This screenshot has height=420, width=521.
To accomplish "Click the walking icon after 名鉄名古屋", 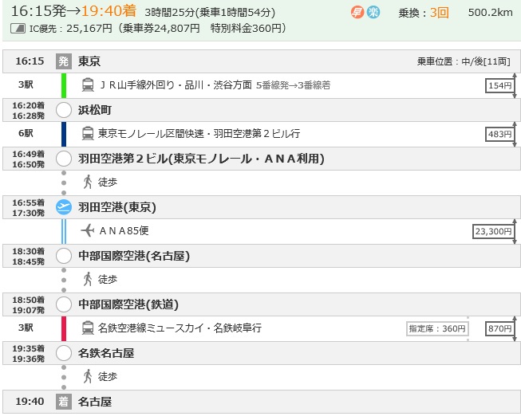I will pos(88,376).
